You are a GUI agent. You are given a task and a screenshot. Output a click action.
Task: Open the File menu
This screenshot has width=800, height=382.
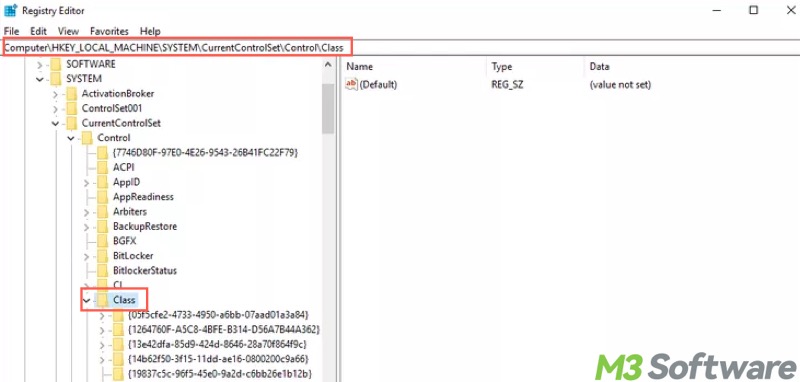click(x=11, y=31)
